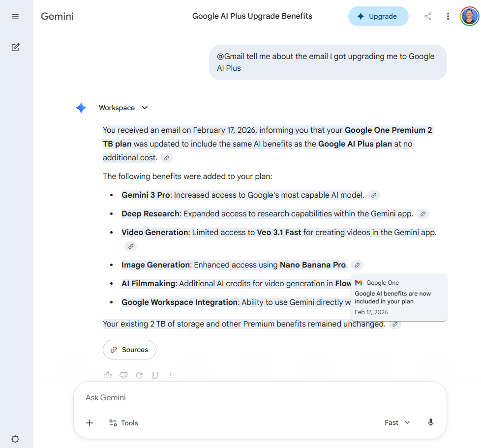Open the three-dot menu next to Upgrade
481x448 pixels.
pos(448,16)
